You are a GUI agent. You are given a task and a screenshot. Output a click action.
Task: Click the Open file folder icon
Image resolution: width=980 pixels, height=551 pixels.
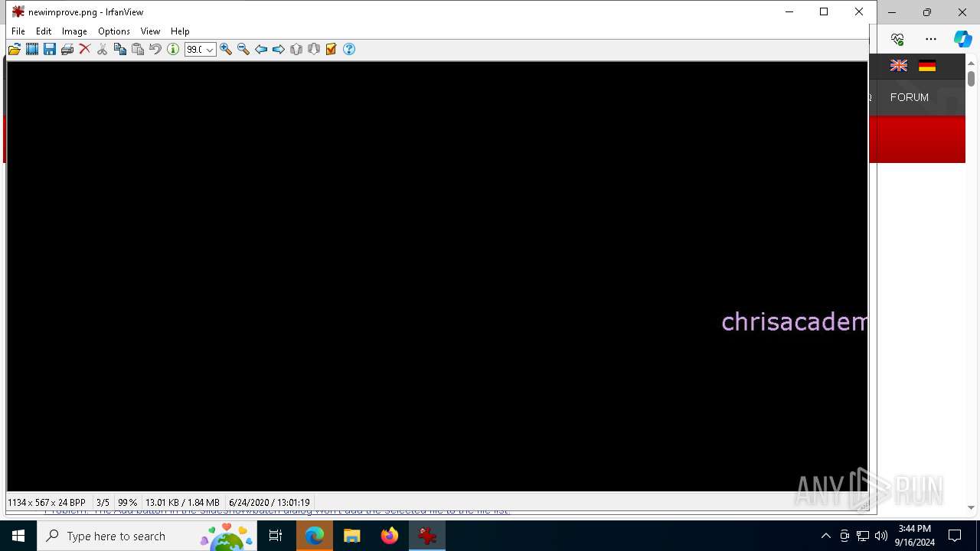15,49
